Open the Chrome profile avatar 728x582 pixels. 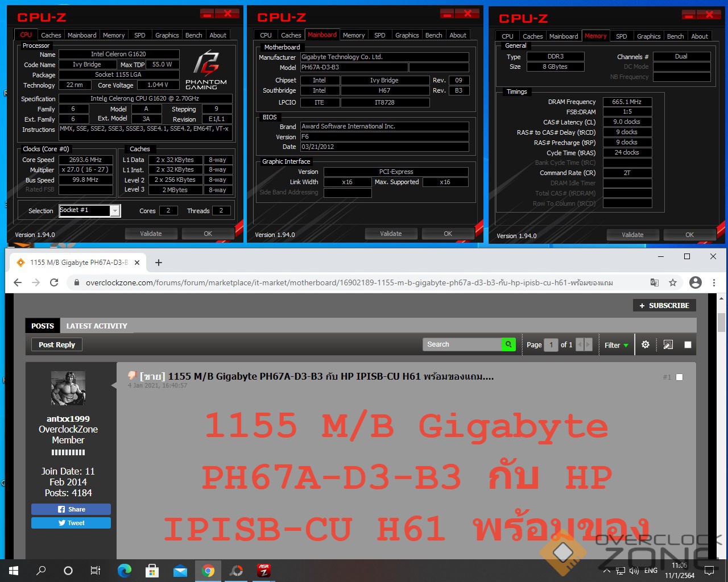(695, 282)
